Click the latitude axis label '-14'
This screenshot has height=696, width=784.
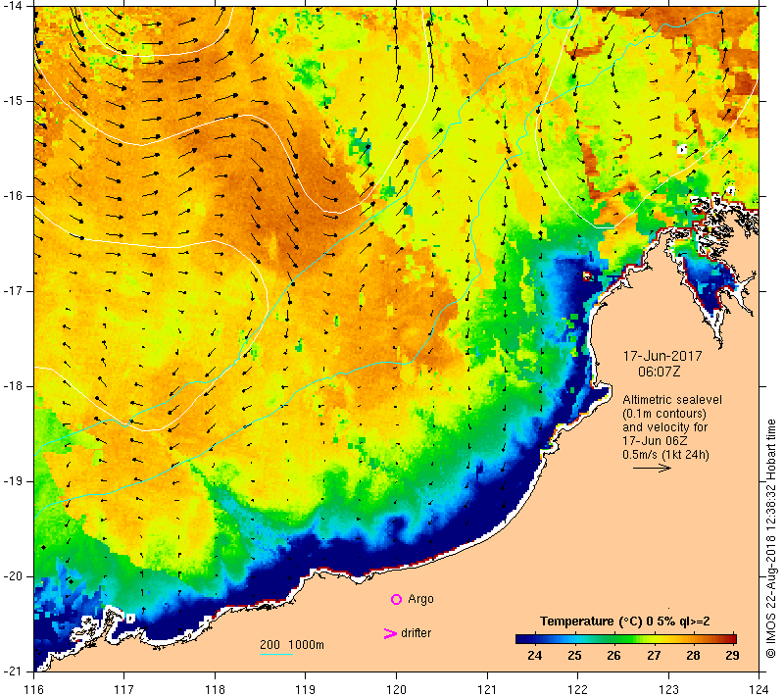[x=12, y=6]
